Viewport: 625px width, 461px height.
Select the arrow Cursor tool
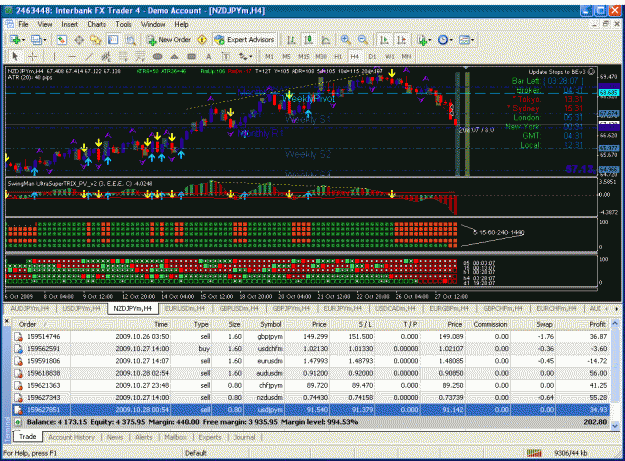tap(15, 57)
